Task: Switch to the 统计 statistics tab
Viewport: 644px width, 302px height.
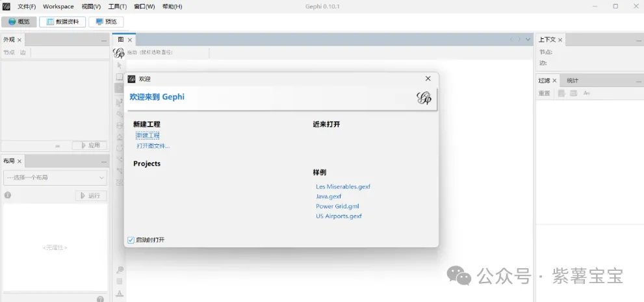Action: [572, 81]
